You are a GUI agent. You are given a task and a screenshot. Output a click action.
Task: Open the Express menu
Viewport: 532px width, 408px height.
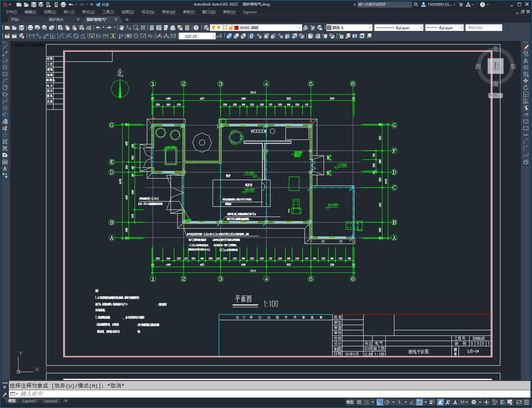(250, 12)
